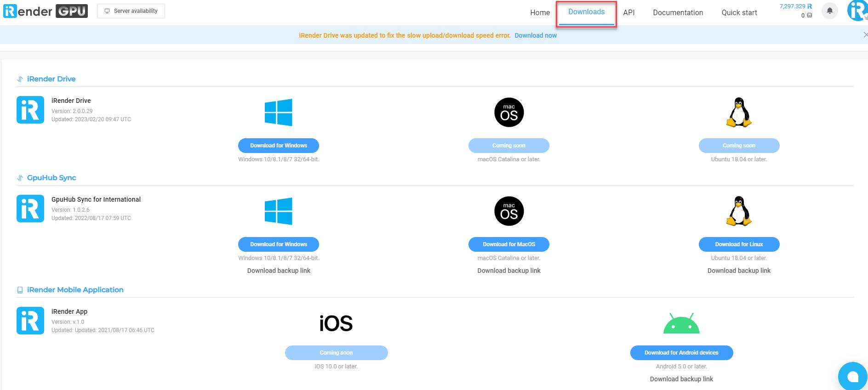Click the Version: 2.0.0.29 text
This screenshot has width=868, height=390.
pos(72,111)
